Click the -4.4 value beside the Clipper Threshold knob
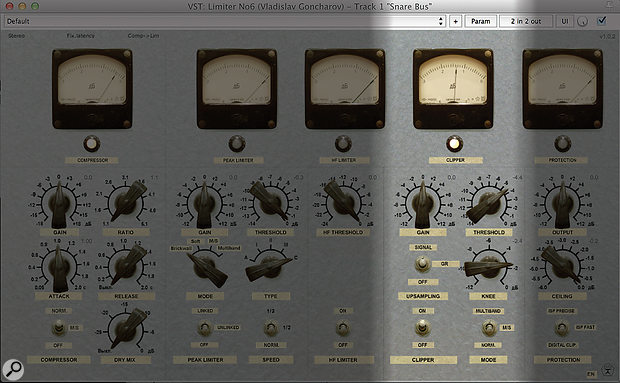This screenshot has width=620, height=383. [x=517, y=177]
